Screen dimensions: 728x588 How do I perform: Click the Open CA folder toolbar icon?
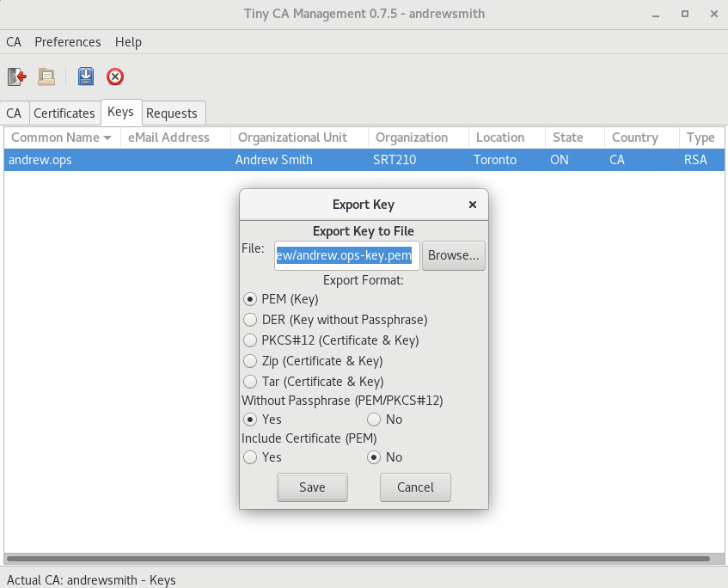point(46,77)
